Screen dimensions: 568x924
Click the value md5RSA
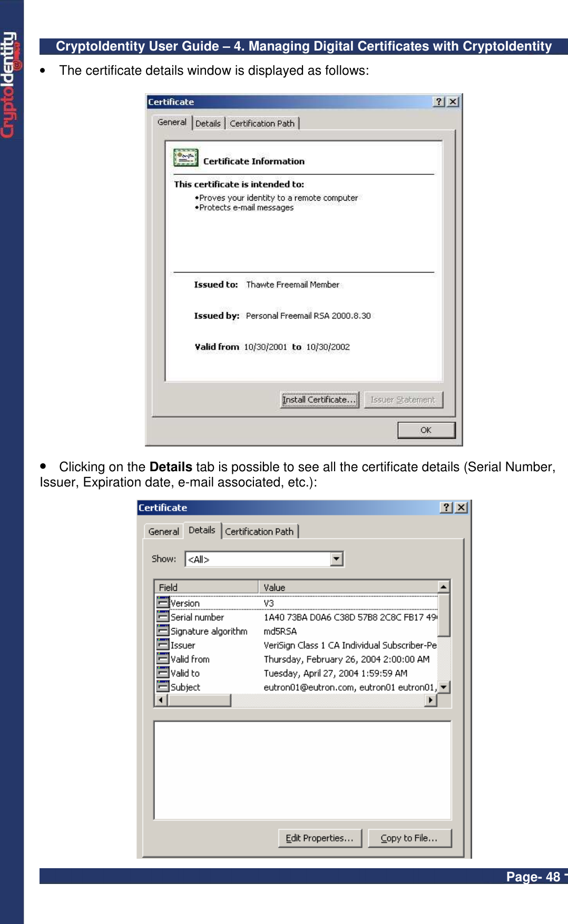point(280,631)
